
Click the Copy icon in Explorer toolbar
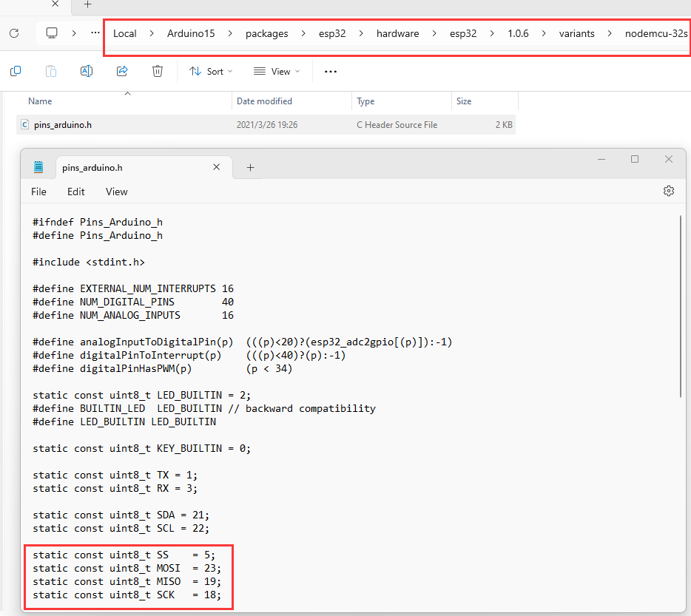coord(16,71)
